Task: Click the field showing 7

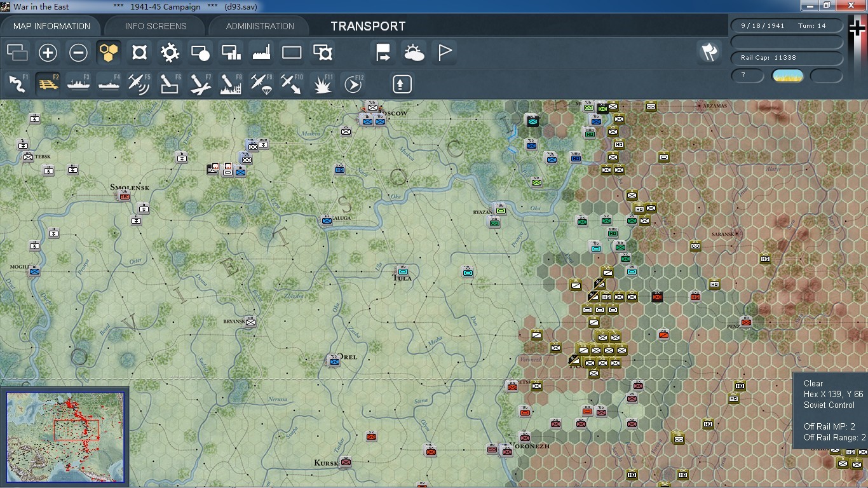Action: (748, 76)
